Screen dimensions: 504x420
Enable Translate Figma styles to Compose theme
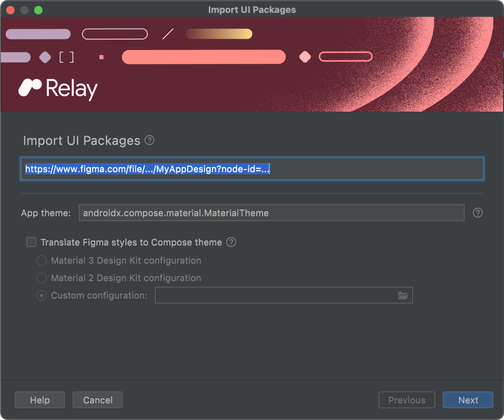[x=32, y=242]
